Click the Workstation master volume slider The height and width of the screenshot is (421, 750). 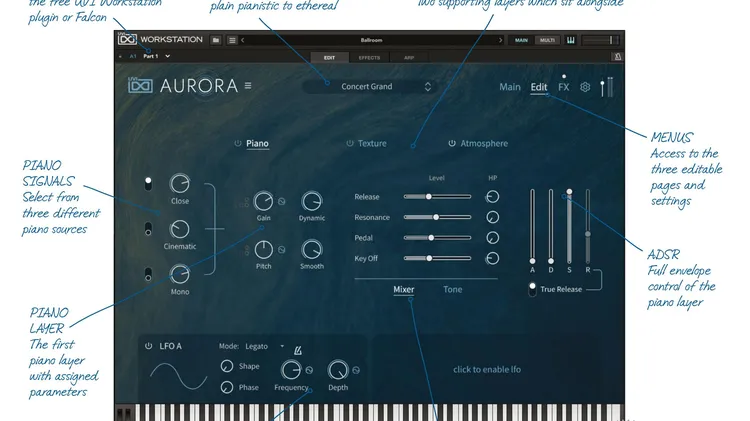[601, 40]
